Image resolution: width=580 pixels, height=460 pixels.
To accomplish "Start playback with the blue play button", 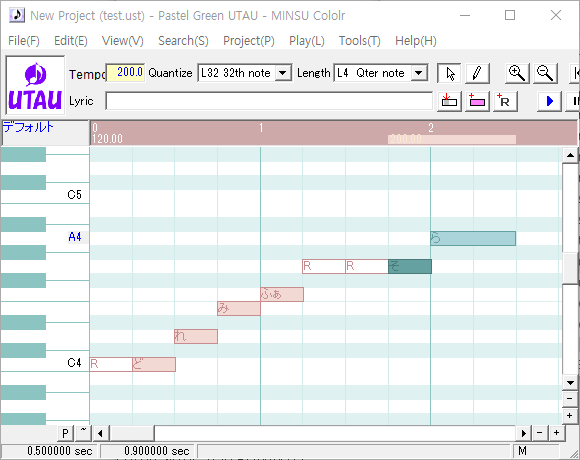I will click(549, 101).
